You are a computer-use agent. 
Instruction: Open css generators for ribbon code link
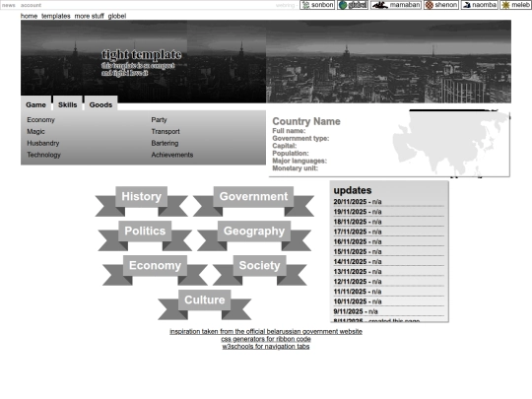266,339
